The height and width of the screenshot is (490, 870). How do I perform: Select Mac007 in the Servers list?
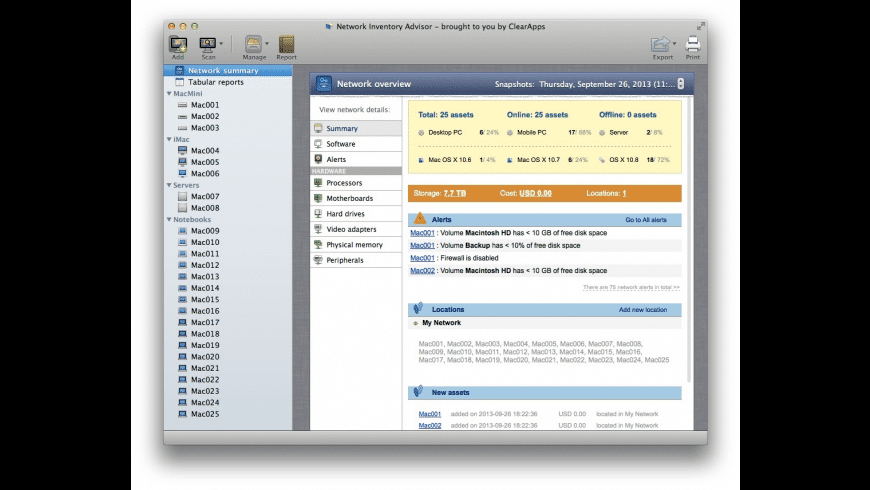[205, 197]
